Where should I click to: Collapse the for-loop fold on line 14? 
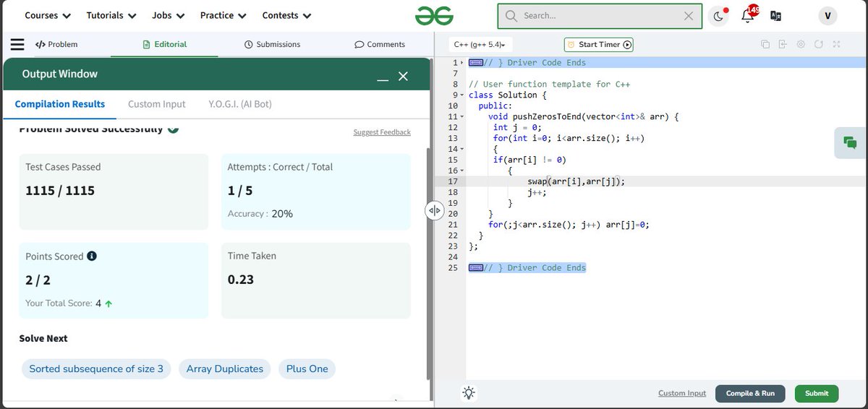(x=462, y=149)
